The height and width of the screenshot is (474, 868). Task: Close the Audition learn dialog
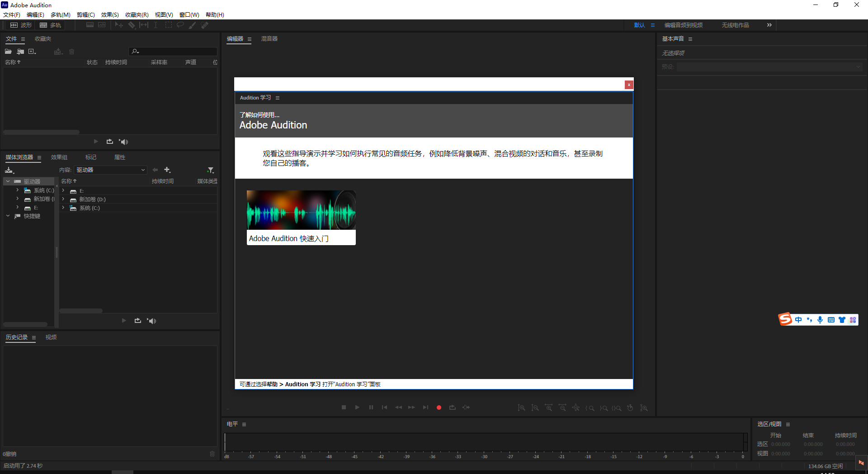(x=629, y=85)
